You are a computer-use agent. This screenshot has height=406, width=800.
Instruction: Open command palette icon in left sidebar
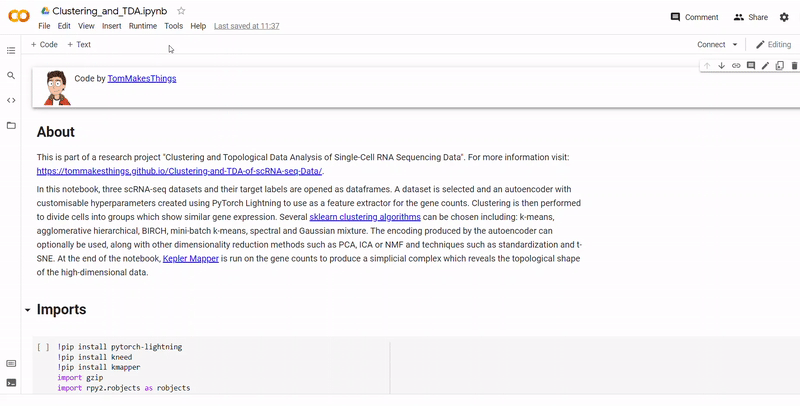11,364
